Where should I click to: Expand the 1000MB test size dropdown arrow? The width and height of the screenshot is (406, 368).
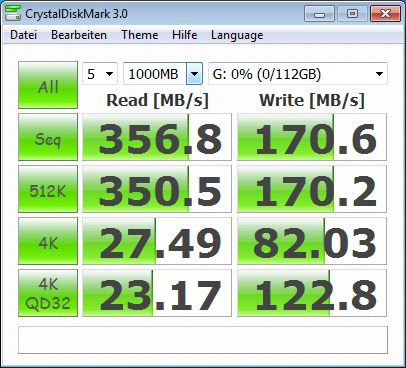click(x=194, y=74)
